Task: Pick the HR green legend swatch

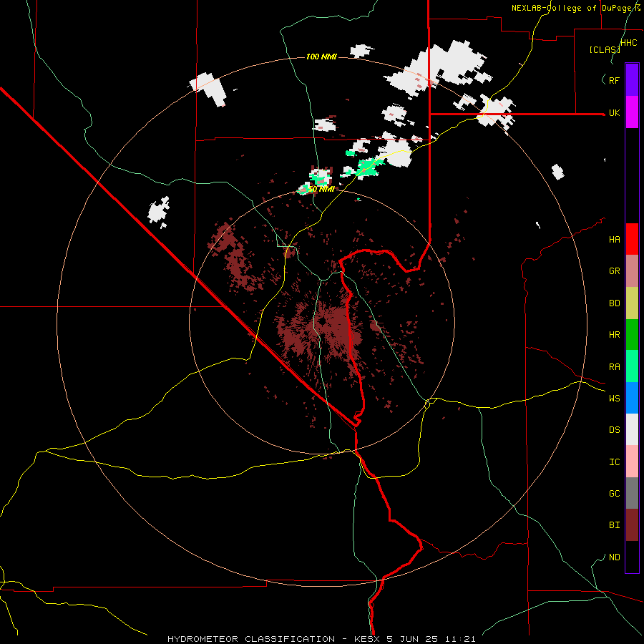Action: click(x=632, y=335)
